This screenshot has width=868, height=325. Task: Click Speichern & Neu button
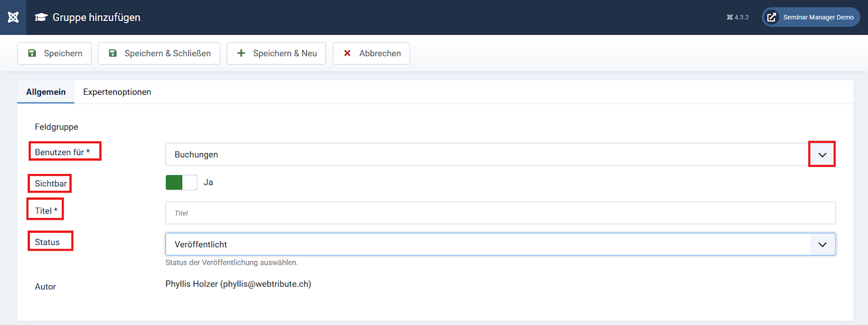[x=276, y=53]
